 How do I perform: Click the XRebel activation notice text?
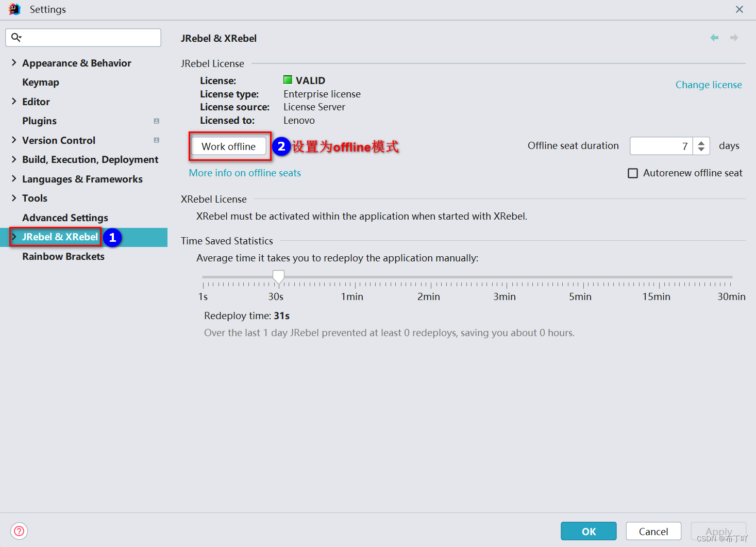pyautogui.click(x=362, y=216)
